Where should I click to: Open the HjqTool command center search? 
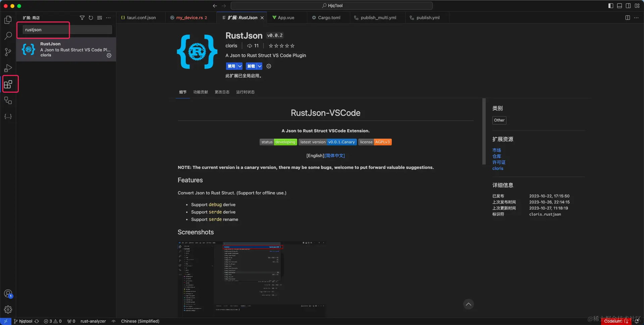(332, 6)
